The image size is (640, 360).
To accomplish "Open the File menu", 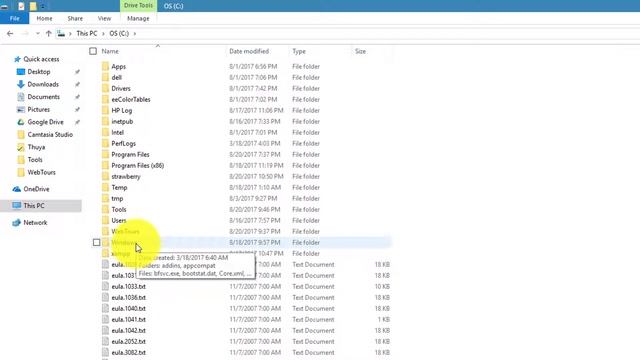I will (14, 18).
